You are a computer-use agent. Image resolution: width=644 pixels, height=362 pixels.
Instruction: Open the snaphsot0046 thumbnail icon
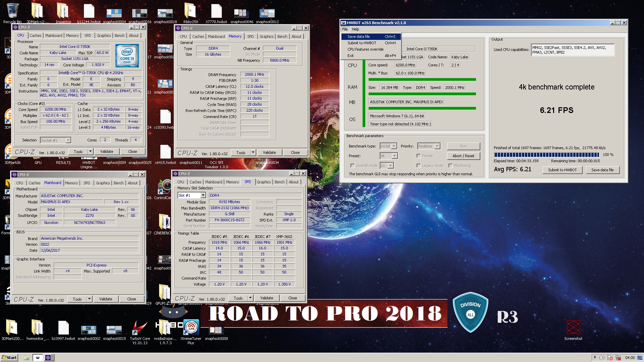coord(241,13)
